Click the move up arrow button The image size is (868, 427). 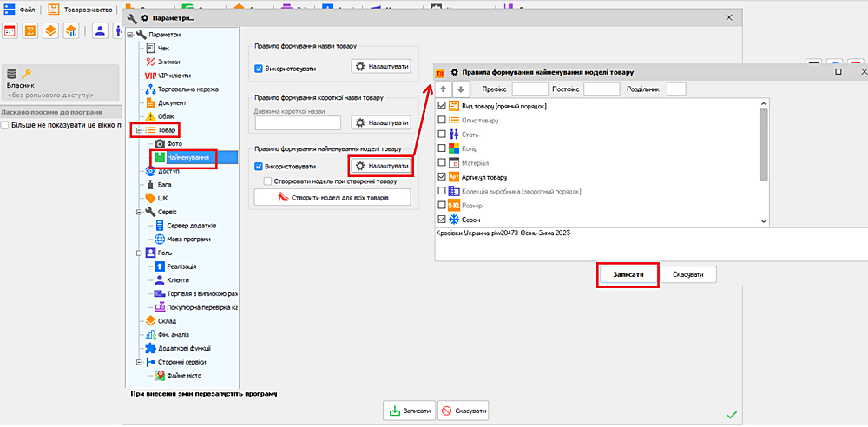[x=443, y=89]
